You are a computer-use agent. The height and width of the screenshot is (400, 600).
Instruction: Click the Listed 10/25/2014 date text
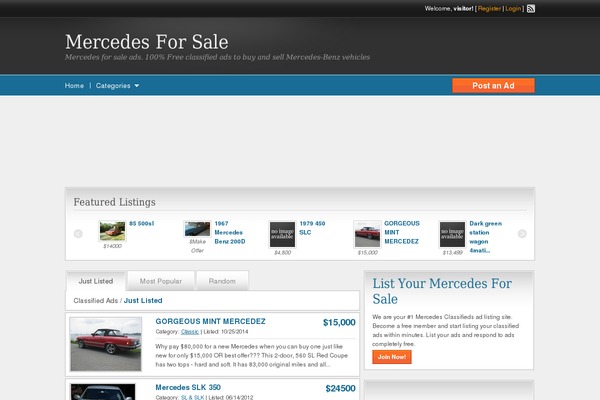(226, 332)
